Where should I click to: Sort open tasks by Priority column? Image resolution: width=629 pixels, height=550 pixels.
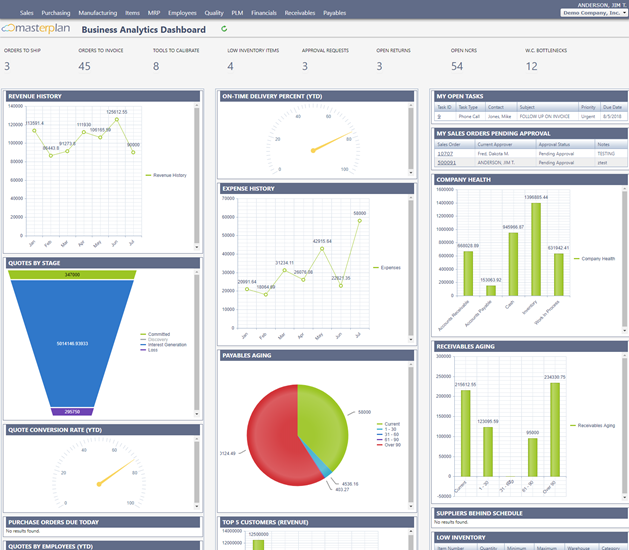click(x=588, y=107)
